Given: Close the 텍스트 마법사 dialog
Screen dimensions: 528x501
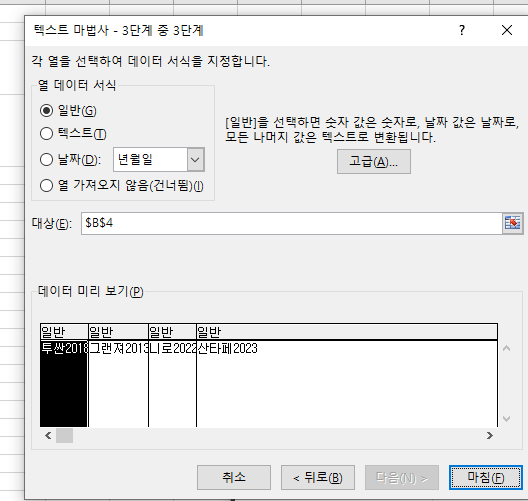Looking at the screenshot, I should [507, 30].
